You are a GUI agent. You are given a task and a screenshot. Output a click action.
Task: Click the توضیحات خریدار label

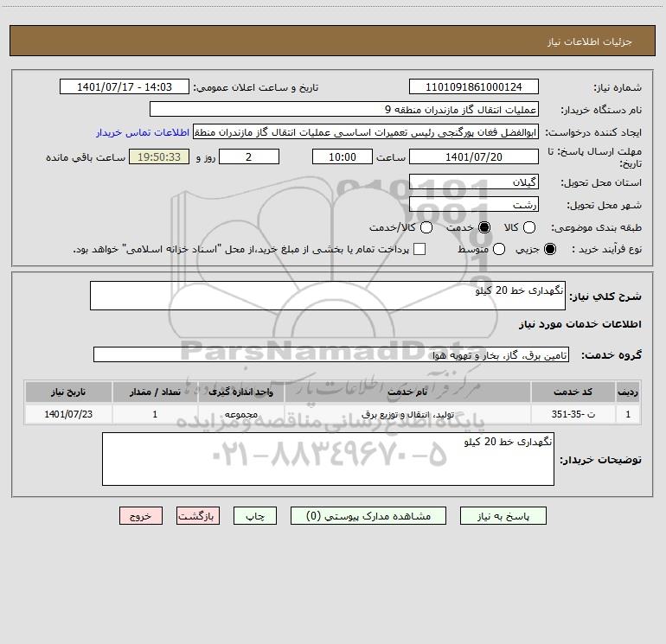coord(600,459)
